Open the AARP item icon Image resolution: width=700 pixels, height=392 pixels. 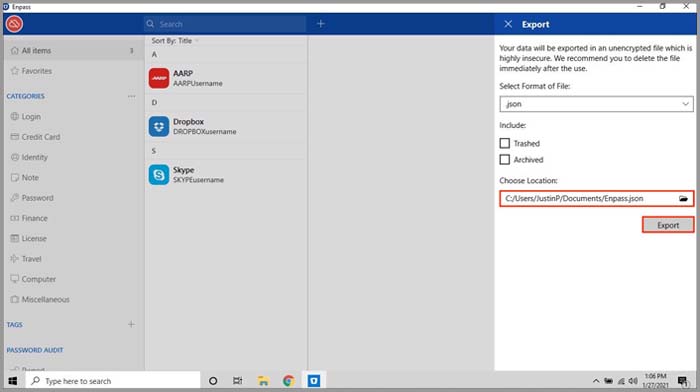tap(159, 78)
